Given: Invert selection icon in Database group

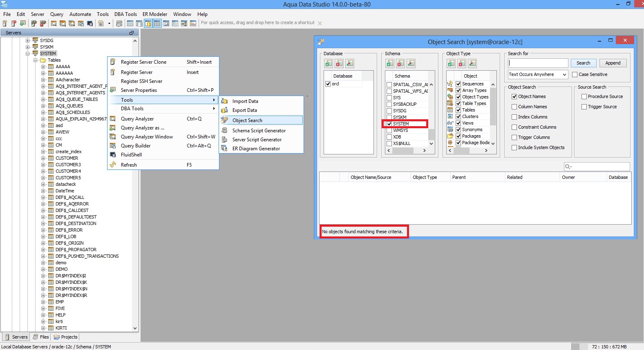Looking at the screenshot, I should (x=350, y=63).
